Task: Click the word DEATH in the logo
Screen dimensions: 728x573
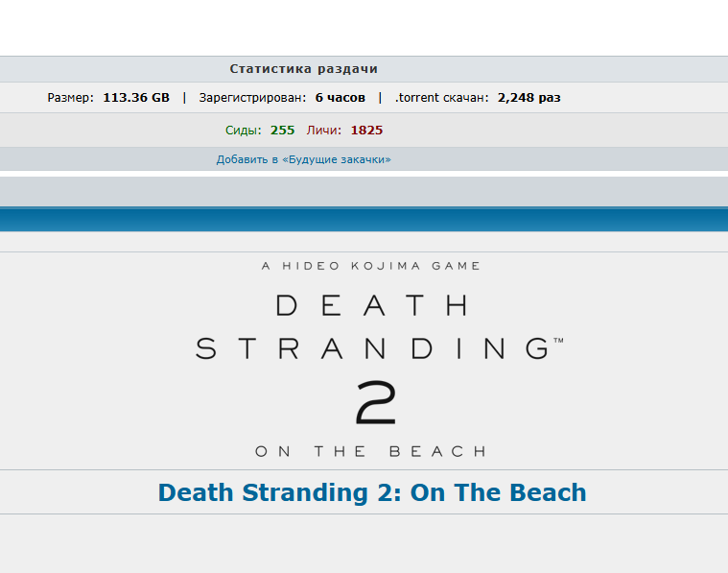Action: click(x=371, y=305)
